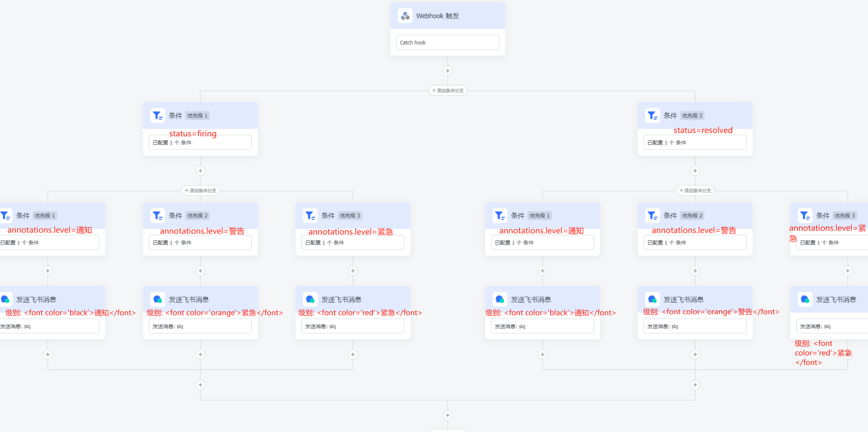Add step after firing 通知 Feishu message node

48,355
